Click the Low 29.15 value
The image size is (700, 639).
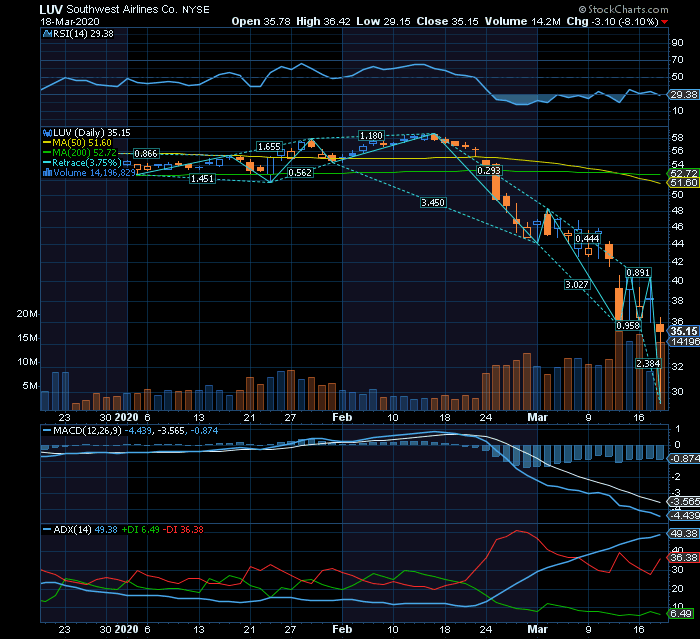[x=383, y=21]
